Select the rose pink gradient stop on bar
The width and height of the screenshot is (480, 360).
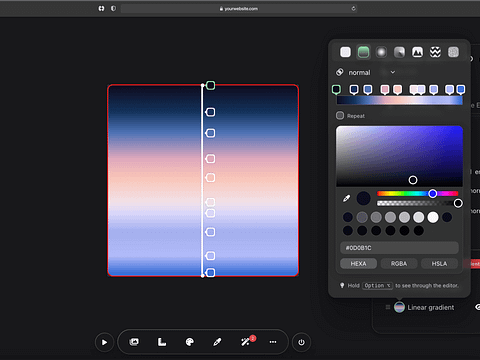pyautogui.click(x=385, y=89)
